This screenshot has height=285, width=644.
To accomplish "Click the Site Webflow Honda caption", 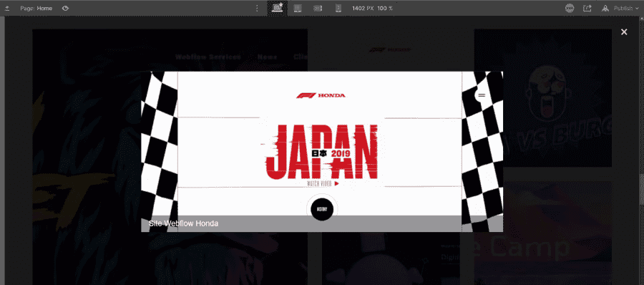I will 183,223.
